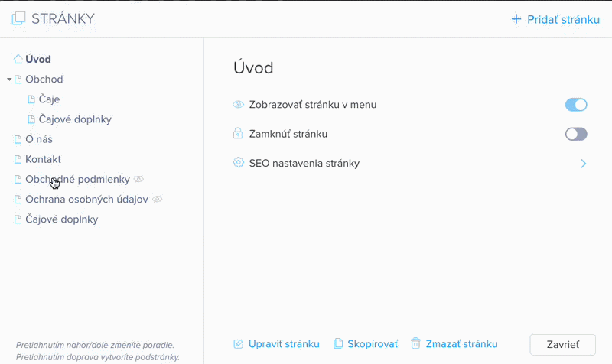Select the Kontakt page
612x364 pixels.
pyautogui.click(x=43, y=159)
